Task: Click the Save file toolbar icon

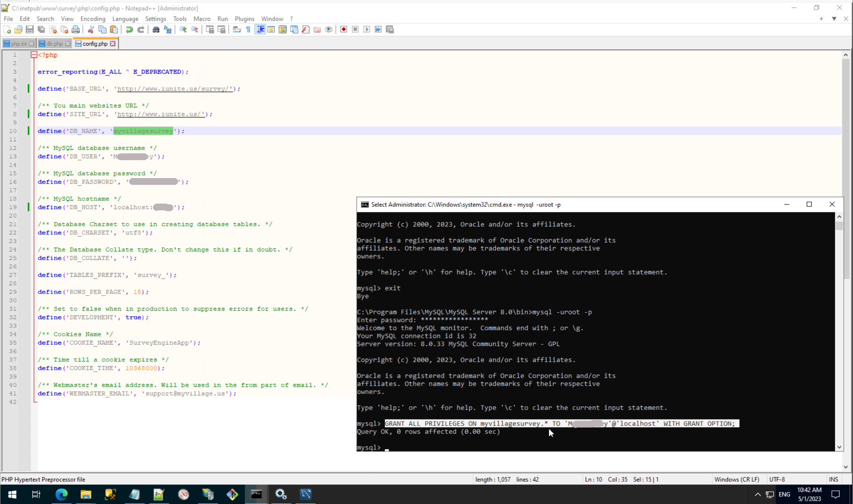Action: click(x=29, y=29)
